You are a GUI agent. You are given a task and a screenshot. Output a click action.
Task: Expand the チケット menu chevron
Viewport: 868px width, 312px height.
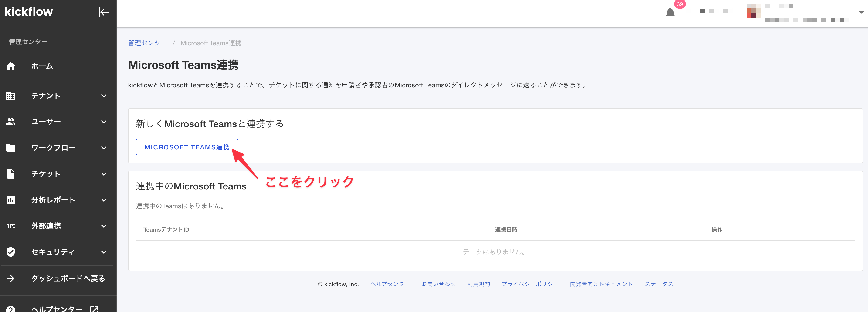(104, 174)
